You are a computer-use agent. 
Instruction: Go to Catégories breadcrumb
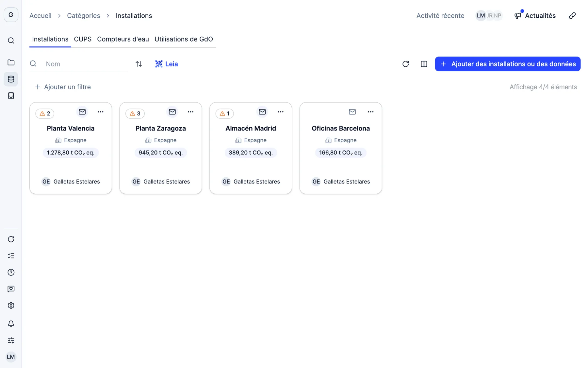click(83, 16)
